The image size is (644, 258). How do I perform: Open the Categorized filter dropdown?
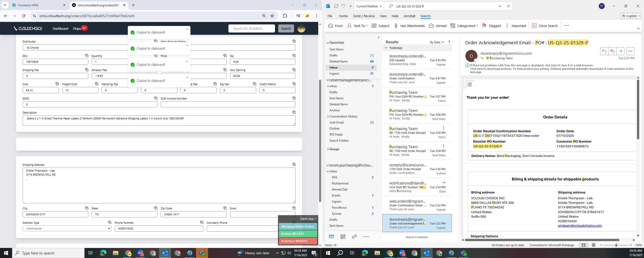point(464,26)
